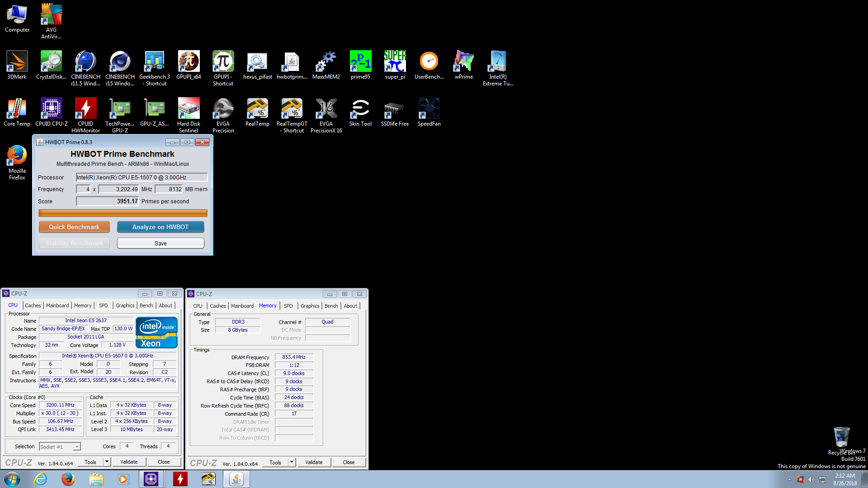Viewport: 868px width, 488px height.
Task: Run Quick Benchmark in HWBOT Prime
Action: [74, 227]
